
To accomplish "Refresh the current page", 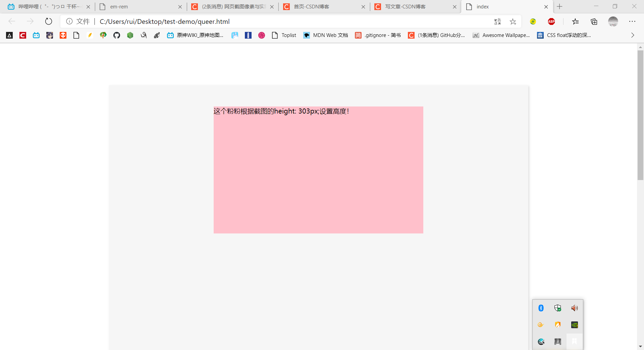I will [x=48, y=21].
